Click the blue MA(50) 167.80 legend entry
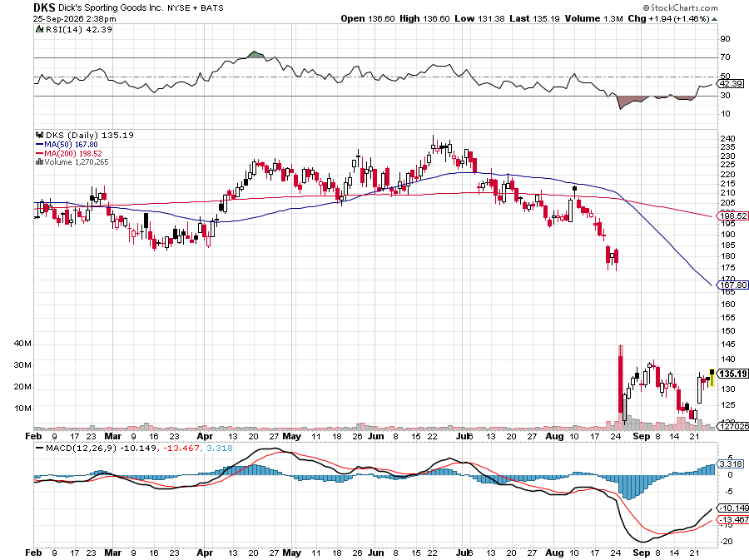749x560 pixels. pyautogui.click(x=67, y=145)
